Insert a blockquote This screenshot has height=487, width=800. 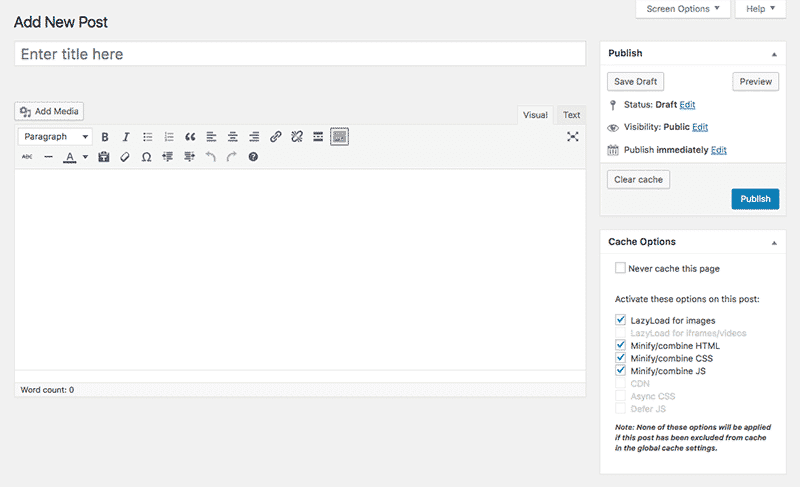click(x=190, y=137)
